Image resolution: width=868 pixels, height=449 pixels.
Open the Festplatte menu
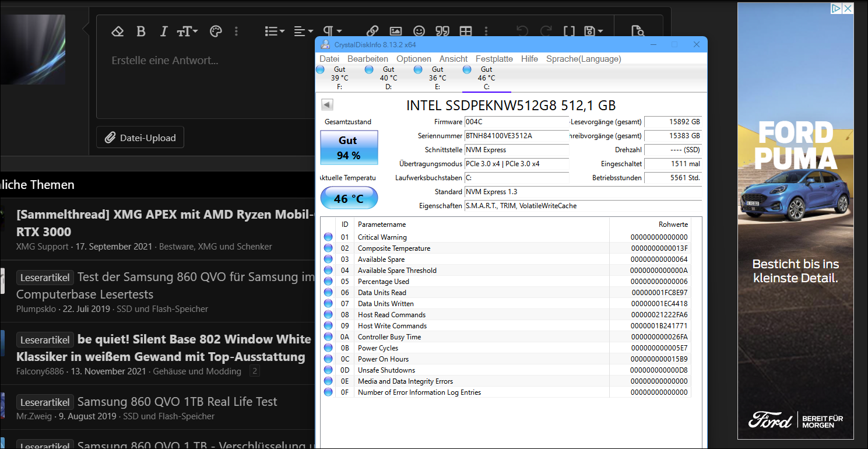494,59
